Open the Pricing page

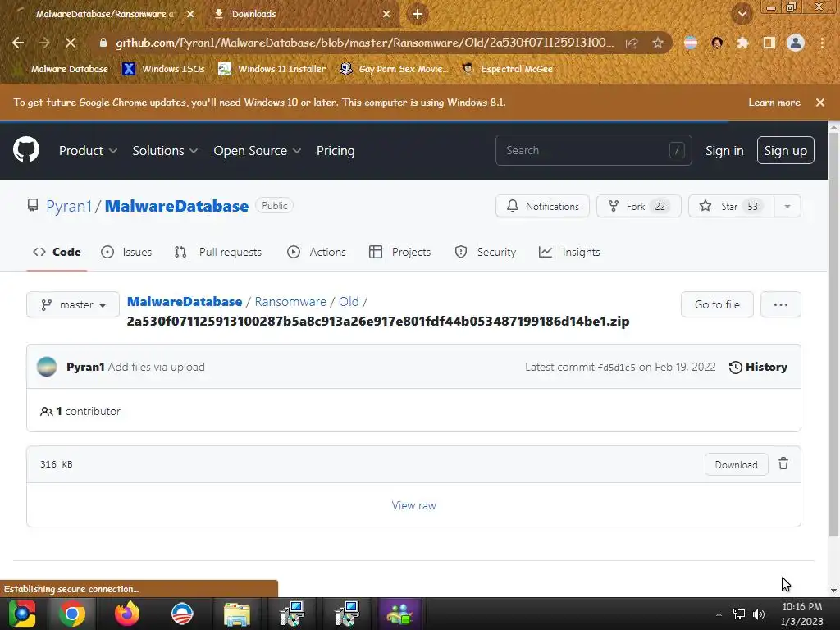336,151
